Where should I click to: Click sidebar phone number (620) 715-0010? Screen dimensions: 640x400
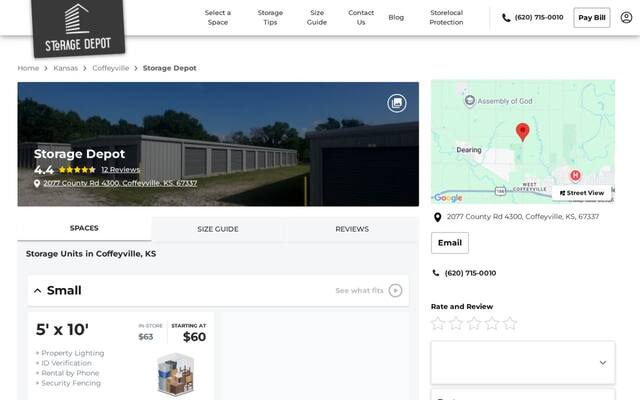point(470,273)
